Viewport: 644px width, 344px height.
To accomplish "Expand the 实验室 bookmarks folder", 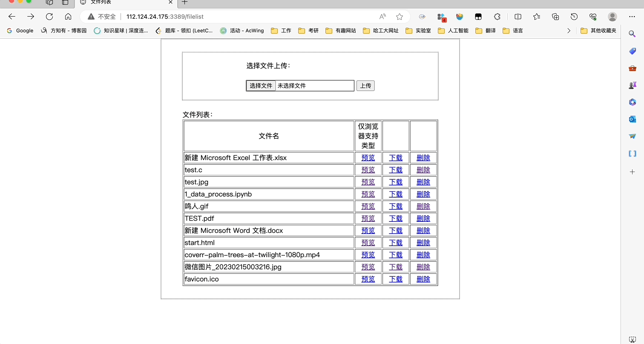I will 418,31.
